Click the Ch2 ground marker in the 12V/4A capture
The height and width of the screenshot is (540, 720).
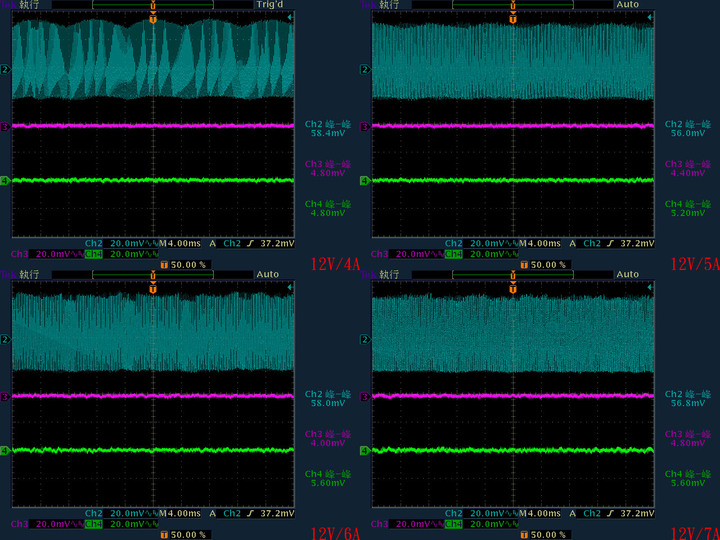point(5,69)
